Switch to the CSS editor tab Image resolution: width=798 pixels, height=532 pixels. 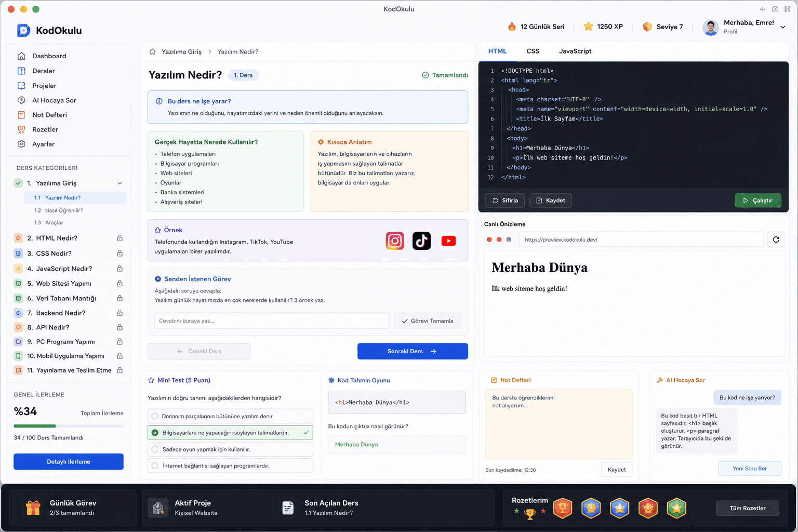click(x=533, y=51)
